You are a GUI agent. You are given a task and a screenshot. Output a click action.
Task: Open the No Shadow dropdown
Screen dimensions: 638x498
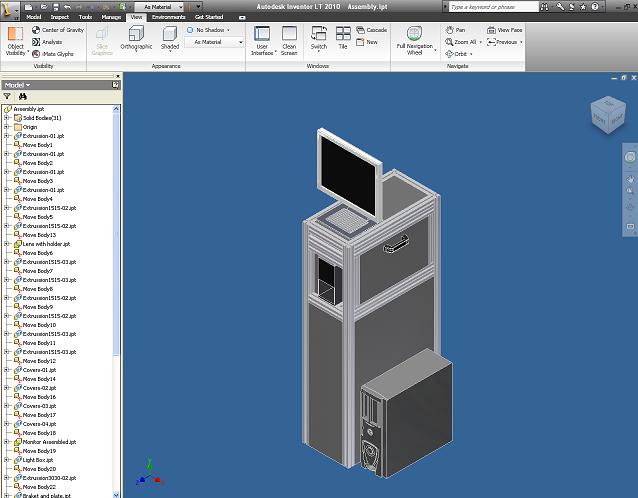(208, 30)
